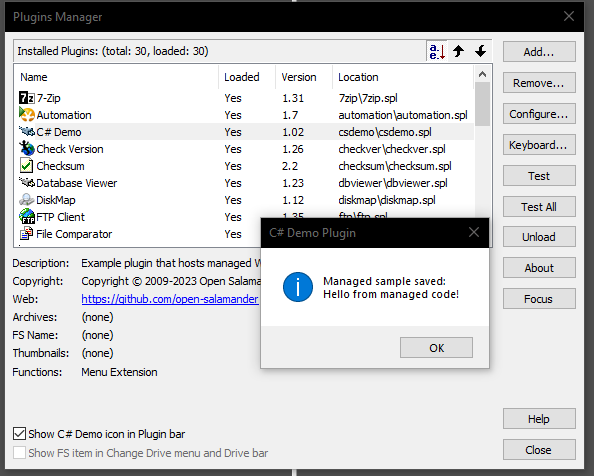Sort by the Name column header
594x476 pixels.
point(116,77)
